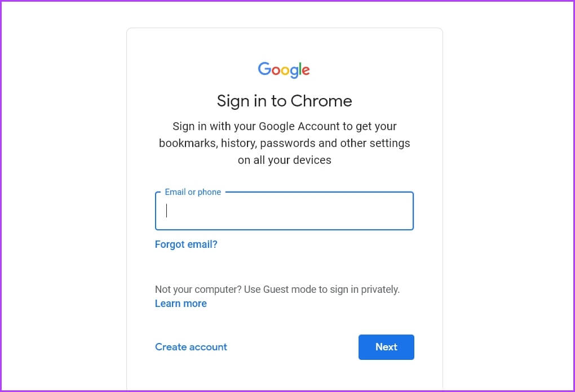
Task: Click the word "Chrome" in the heading
Action: coord(321,101)
